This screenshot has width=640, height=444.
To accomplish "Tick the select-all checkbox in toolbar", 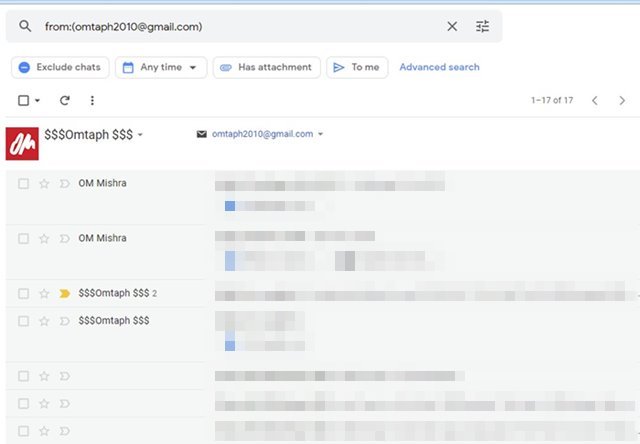I will (x=24, y=100).
